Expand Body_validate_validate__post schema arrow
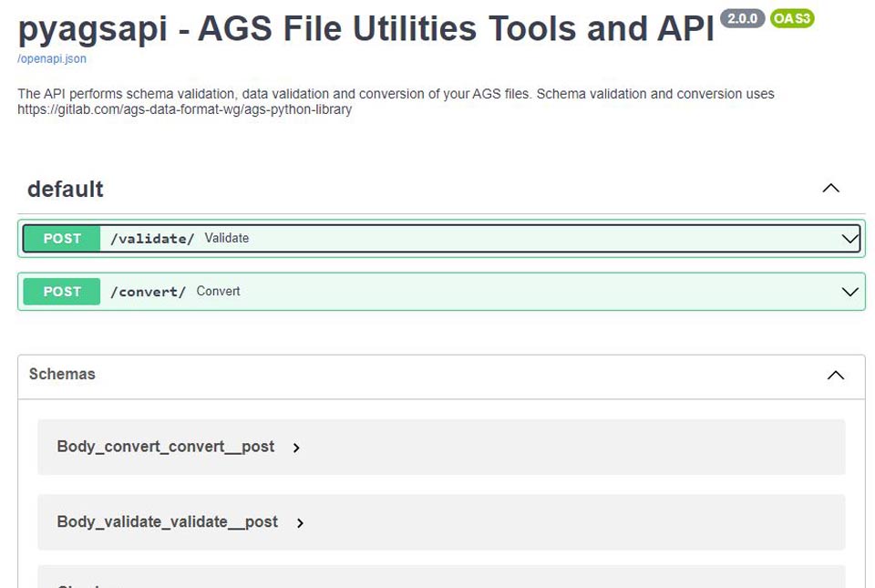 pos(300,522)
